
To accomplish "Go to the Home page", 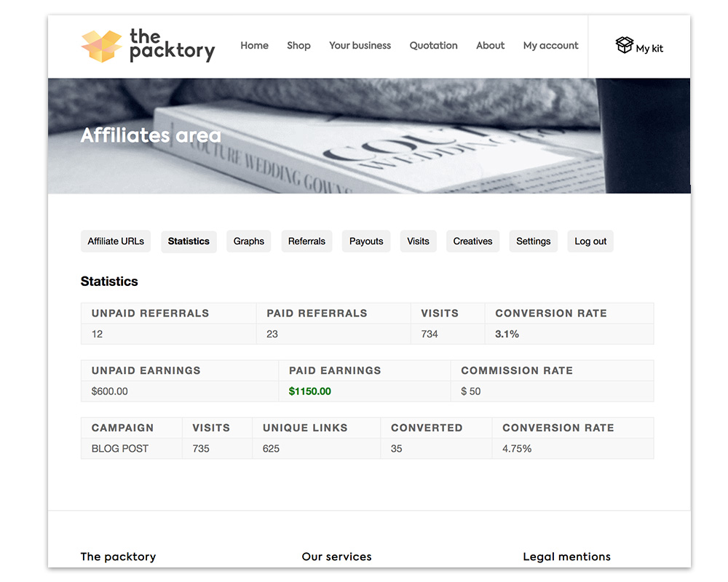I will click(x=254, y=46).
